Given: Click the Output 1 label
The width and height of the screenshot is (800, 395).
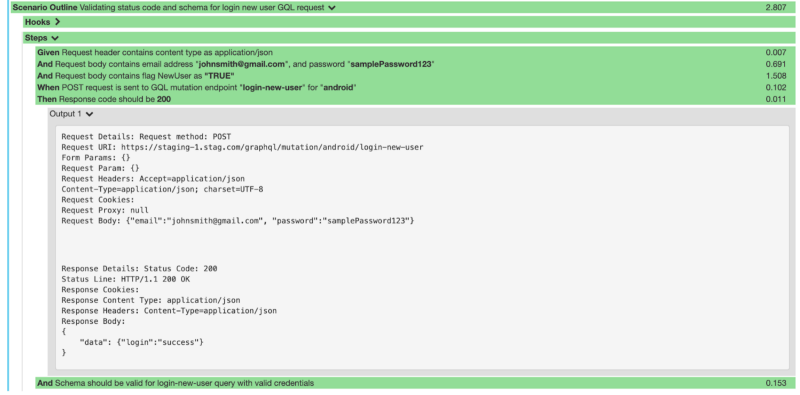Looking at the screenshot, I should tap(65, 114).
